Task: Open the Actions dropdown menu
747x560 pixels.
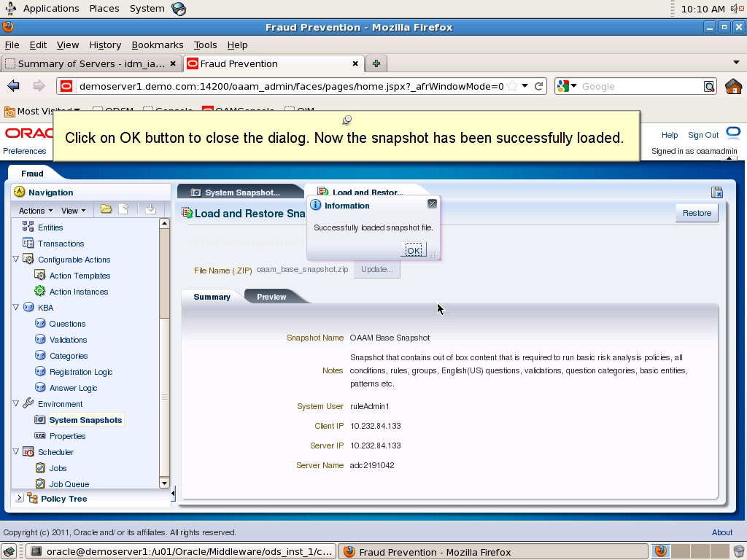Action: 34,211
